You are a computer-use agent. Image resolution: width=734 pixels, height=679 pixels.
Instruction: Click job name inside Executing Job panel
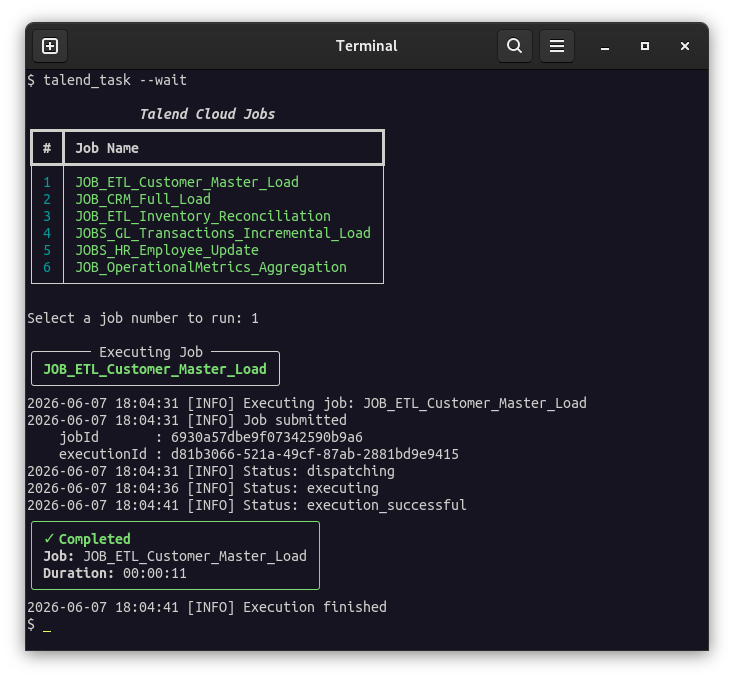[155, 369]
